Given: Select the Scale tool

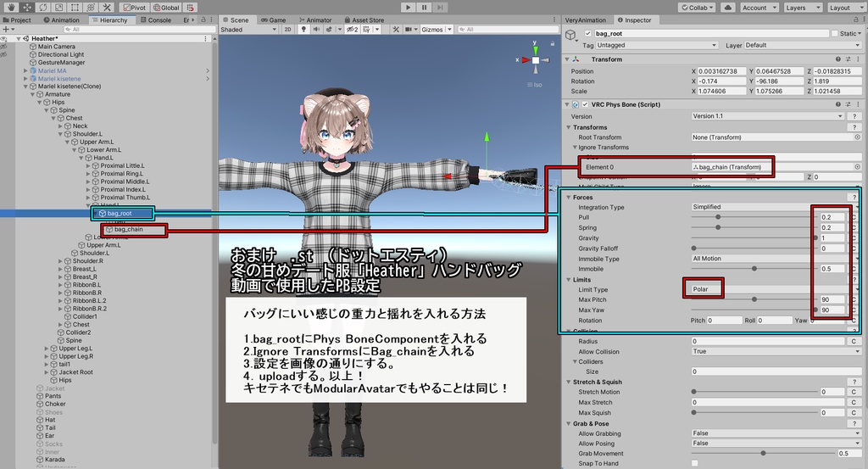Looking at the screenshot, I should 58,7.
